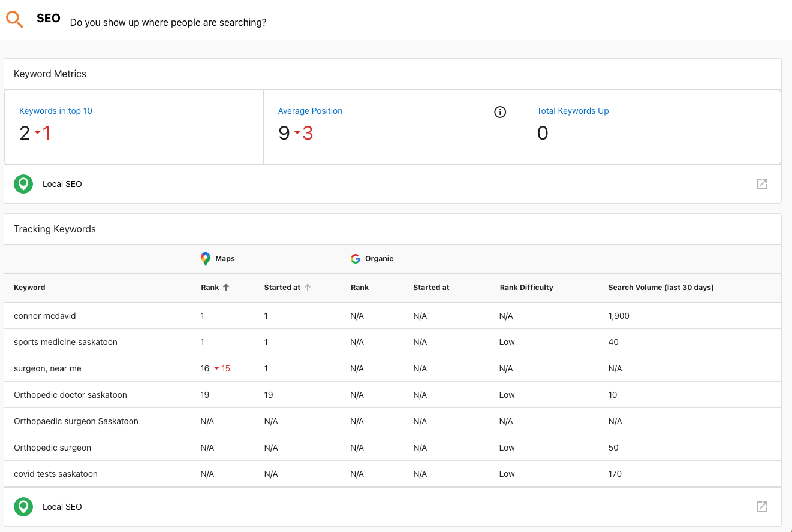Click the Search Volume (last 30 days) header
This screenshot has width=792, height=532.
coord(661,288)
